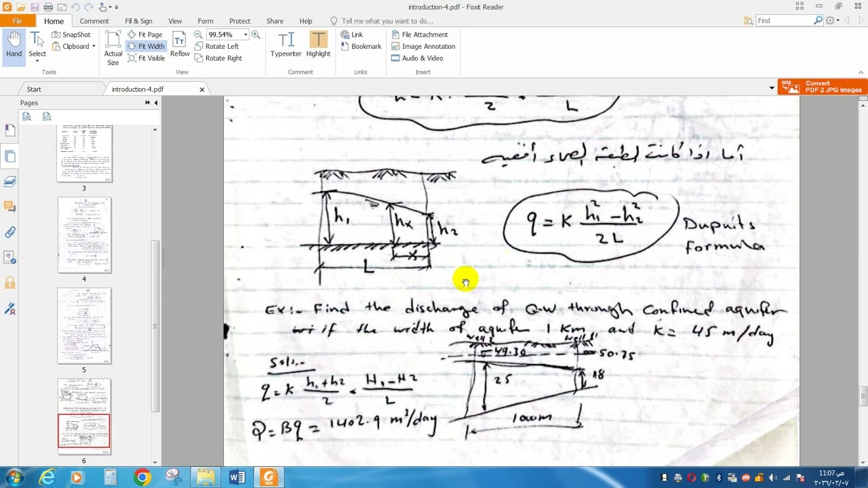Click the Open file icon in quick access

pyautogui.click(x=21, y=7)
